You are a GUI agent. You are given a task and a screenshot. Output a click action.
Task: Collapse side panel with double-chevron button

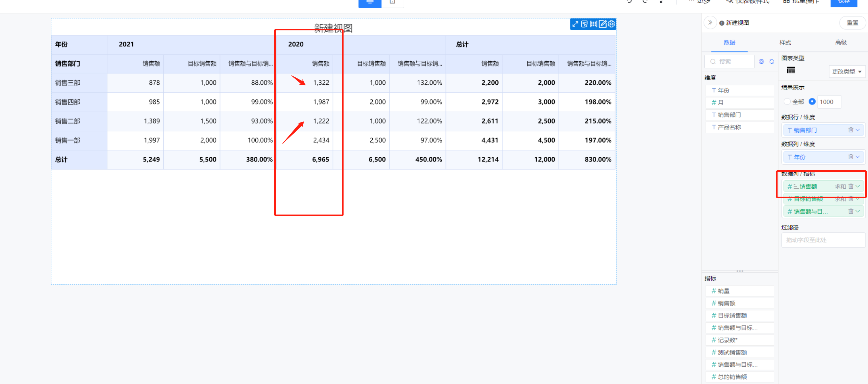coord(710,23)
